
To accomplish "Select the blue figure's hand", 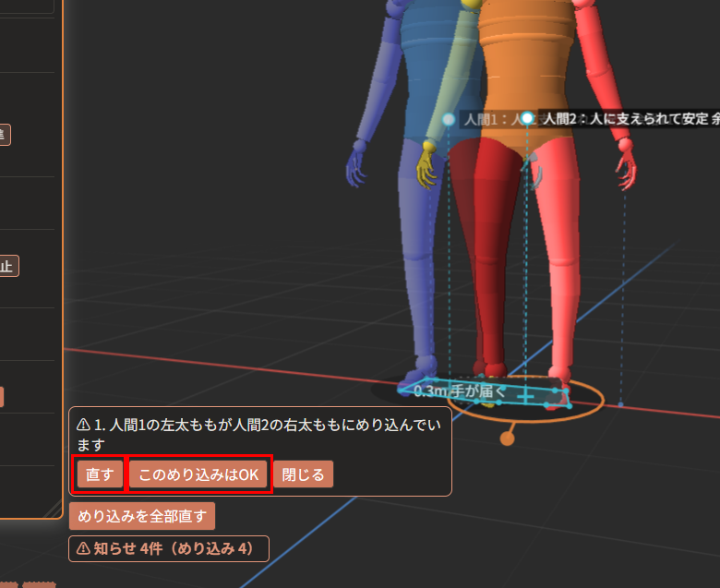I will pos(356,164).
